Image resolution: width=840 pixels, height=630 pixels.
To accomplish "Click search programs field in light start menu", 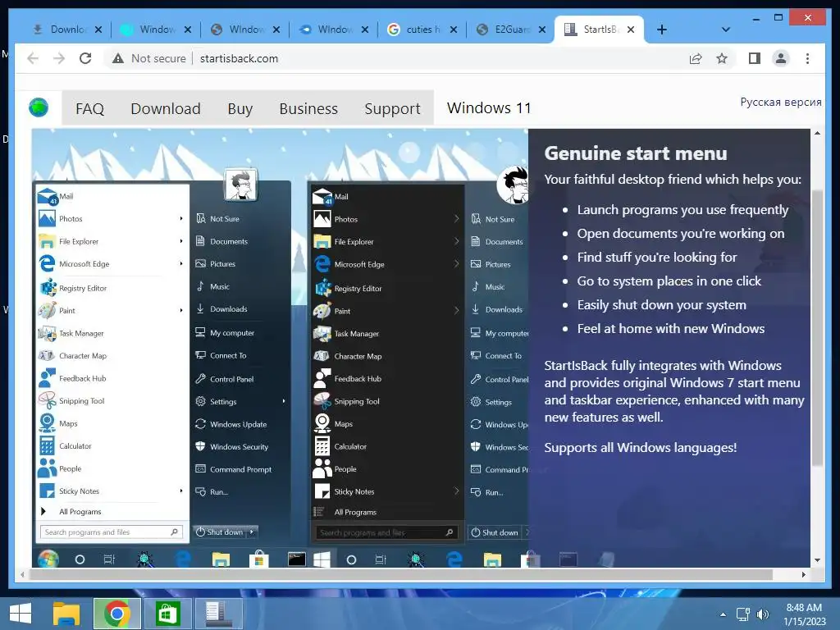I will pyautogui.click(x=112, y=532).
